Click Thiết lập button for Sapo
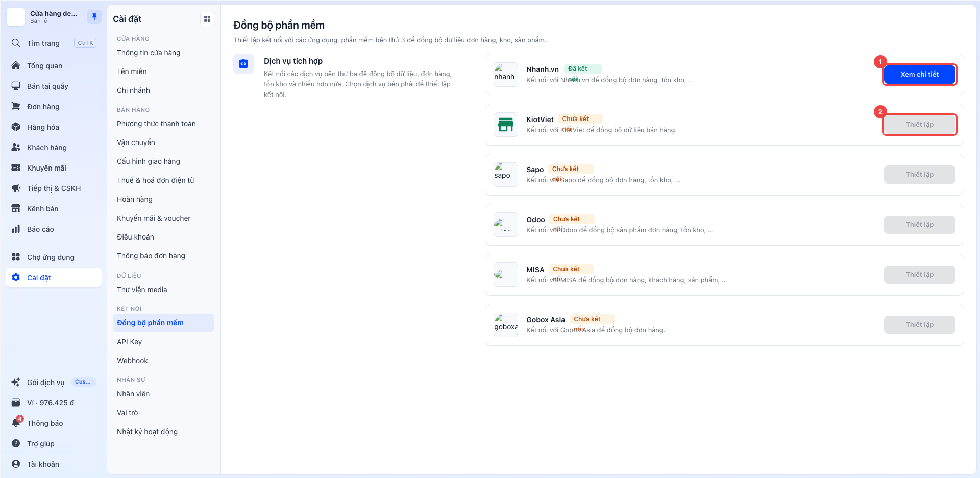Image resolution: width=980 pixels, height=478 pixels. (x=919, y=175)
